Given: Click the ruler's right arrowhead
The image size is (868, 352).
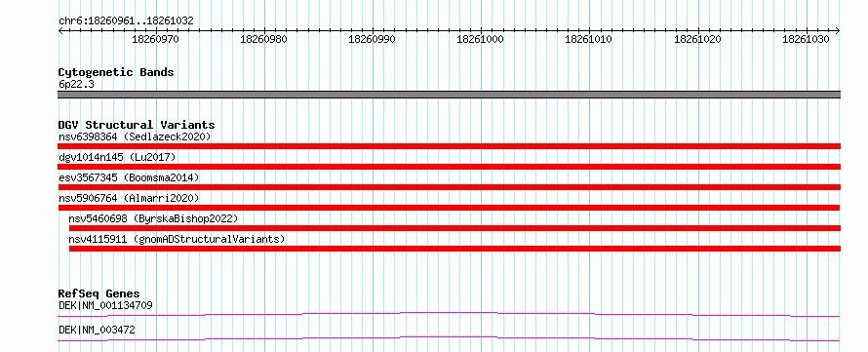Looking at the screenshot, I should (x=838, y=30).
